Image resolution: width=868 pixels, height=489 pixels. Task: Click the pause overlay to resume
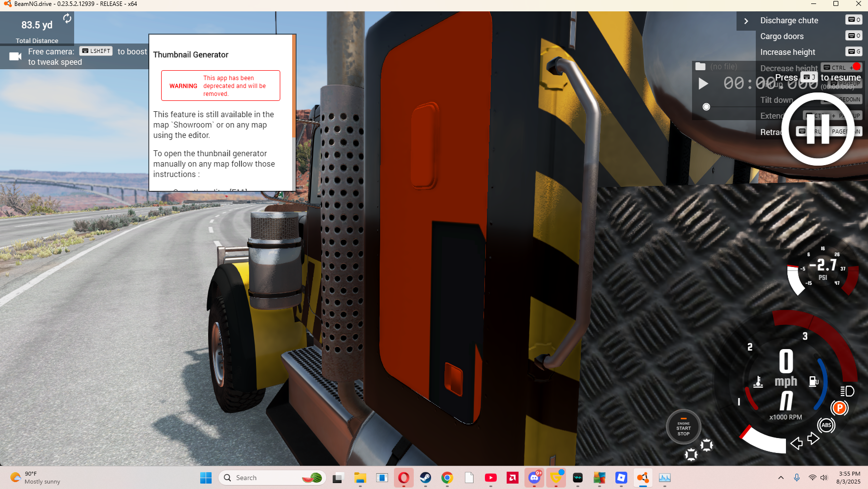pos(818,129)
